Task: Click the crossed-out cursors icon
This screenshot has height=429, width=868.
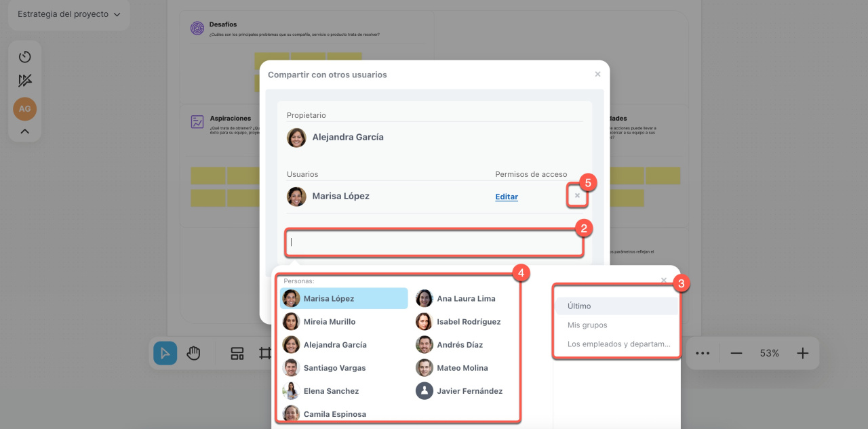Action: click(x=25, y=81)
